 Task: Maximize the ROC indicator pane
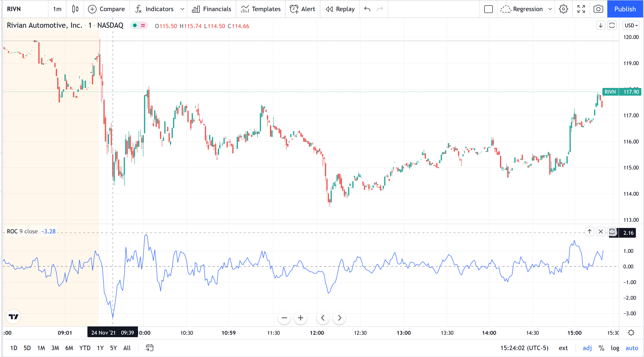[x=612, y=231]
